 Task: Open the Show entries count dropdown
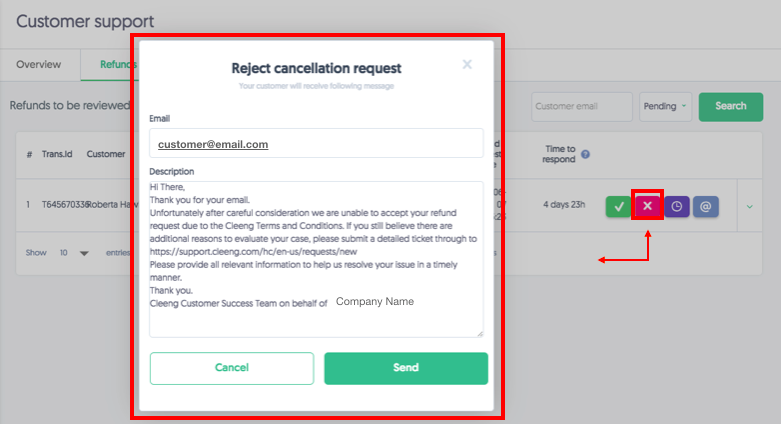(x=74, y=253)
